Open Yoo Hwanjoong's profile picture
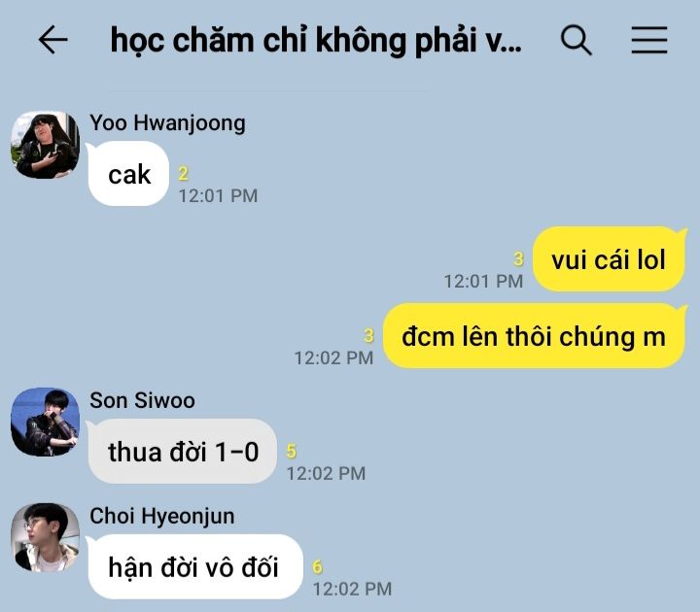700x612 pixels. coord(45,145)
